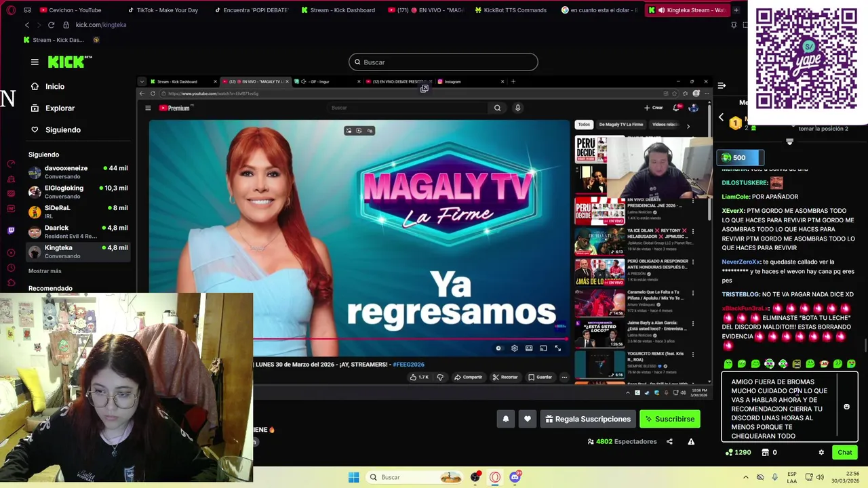Open channel points 1290 balance
Viewport: 868px width, 488px height.
tap(738, 452)
